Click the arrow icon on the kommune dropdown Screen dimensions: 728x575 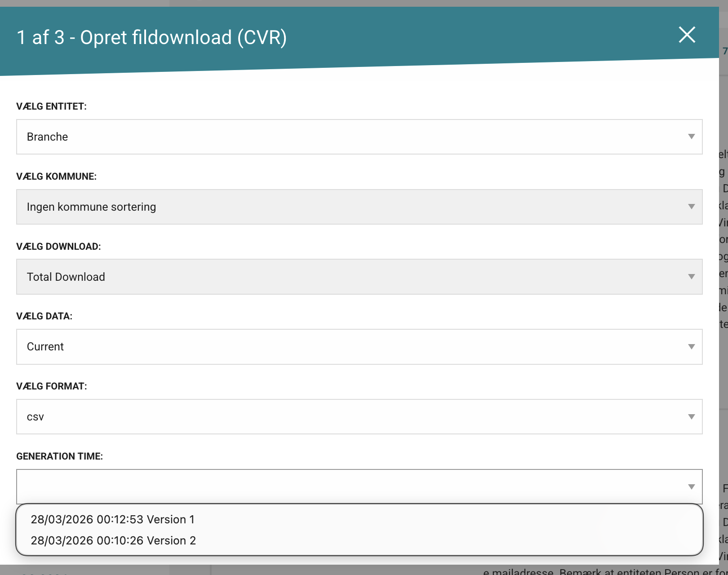(x=691, y=207)
